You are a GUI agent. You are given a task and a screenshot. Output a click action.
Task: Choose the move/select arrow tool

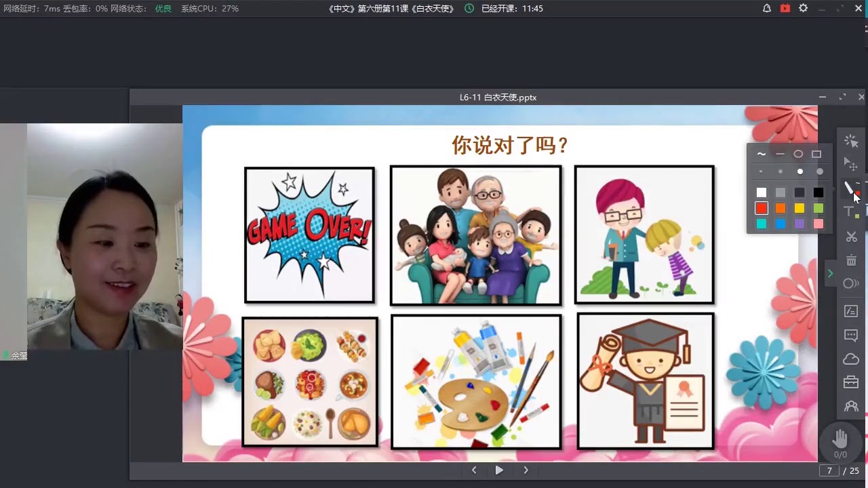pos(851,164)
